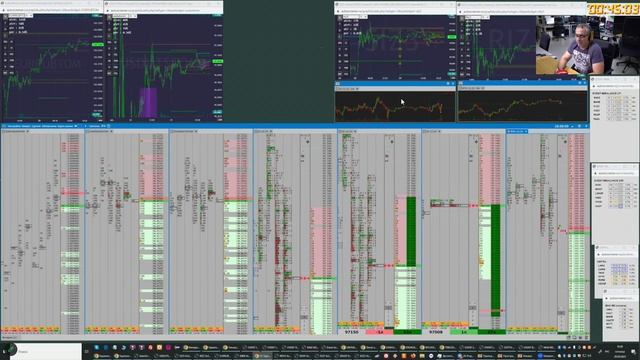640x360 pixels.
Task: Select the green current price tag on the first chart
Action: [x=98, y=44]
